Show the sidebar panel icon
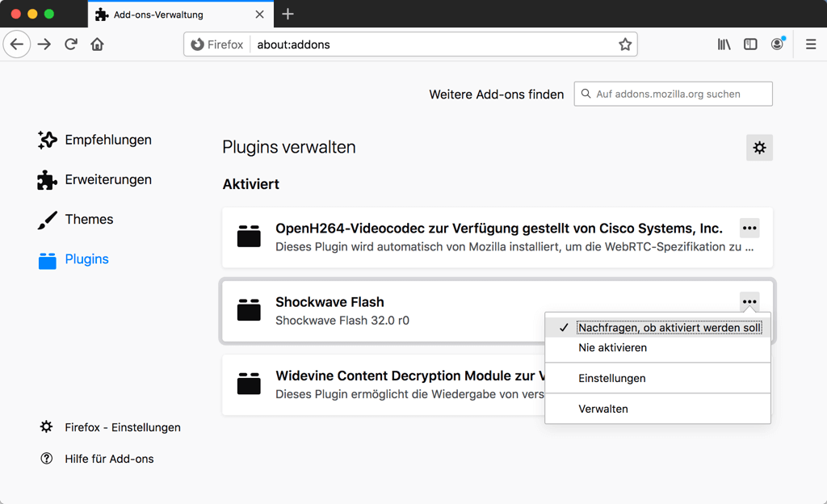The image size is (827, 504). (750, 44)
